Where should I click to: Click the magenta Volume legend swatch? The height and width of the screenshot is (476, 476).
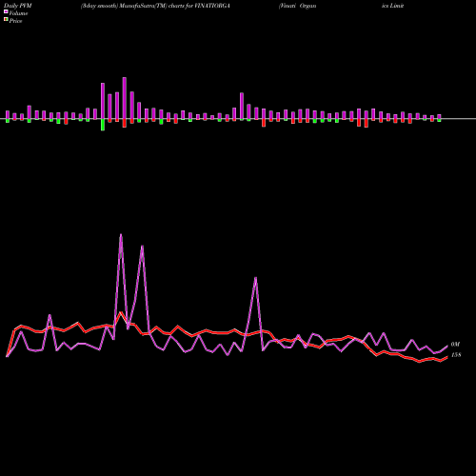(x=6, y=11)
